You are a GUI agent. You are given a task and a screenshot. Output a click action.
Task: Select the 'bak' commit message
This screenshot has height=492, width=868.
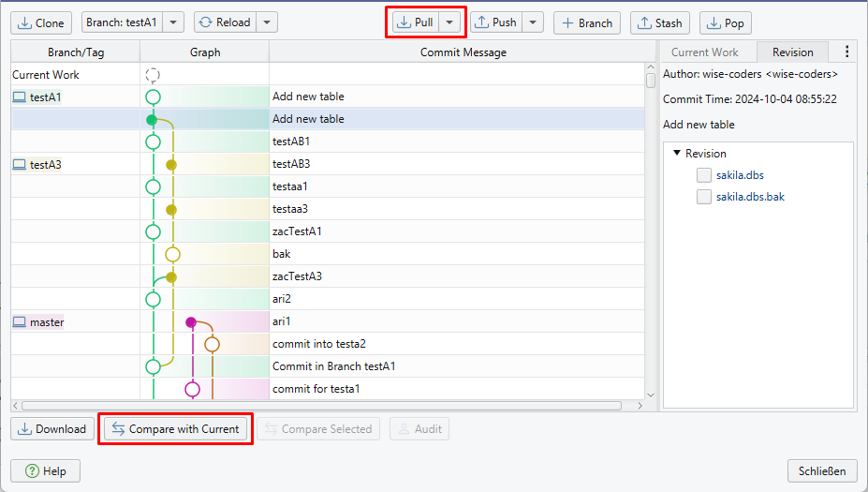281,254
